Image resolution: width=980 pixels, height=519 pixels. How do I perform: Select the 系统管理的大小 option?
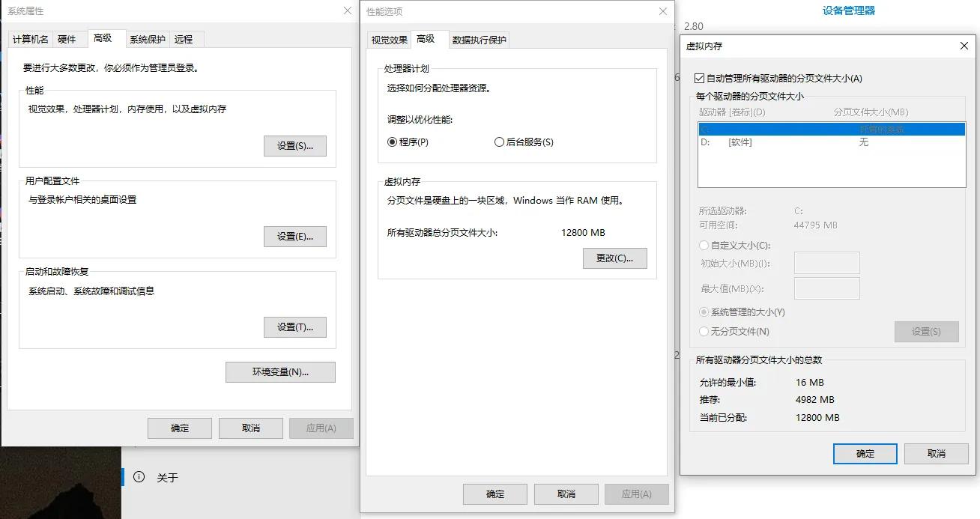[x=704, y=312]
